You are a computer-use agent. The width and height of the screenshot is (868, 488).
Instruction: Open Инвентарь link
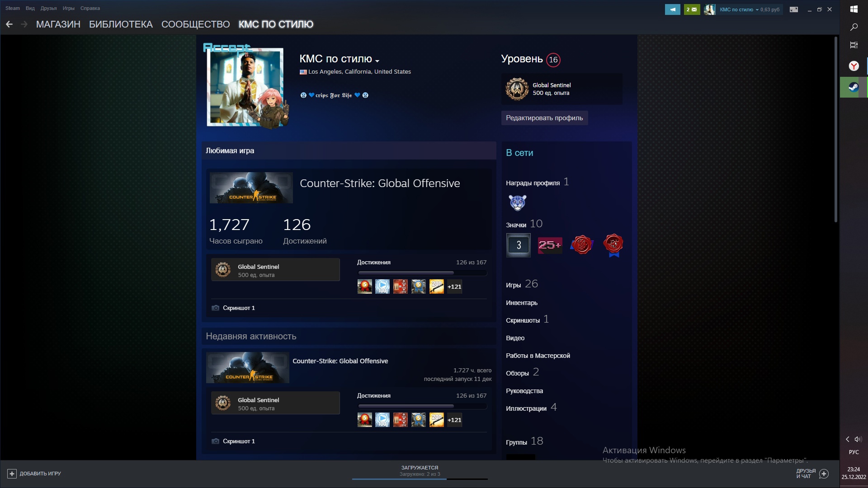(x=522, y=303)
